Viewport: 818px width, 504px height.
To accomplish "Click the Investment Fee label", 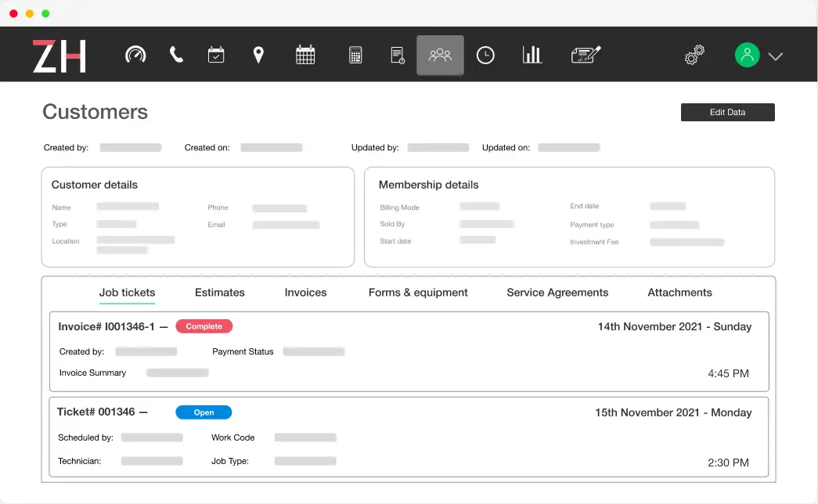I will tap(594, 242).
